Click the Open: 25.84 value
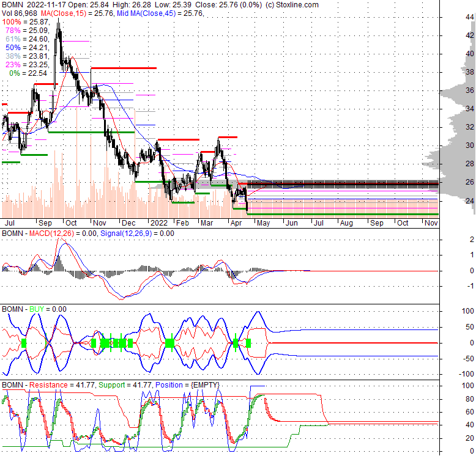The image size is (476, 456). [x=88, y=5]
